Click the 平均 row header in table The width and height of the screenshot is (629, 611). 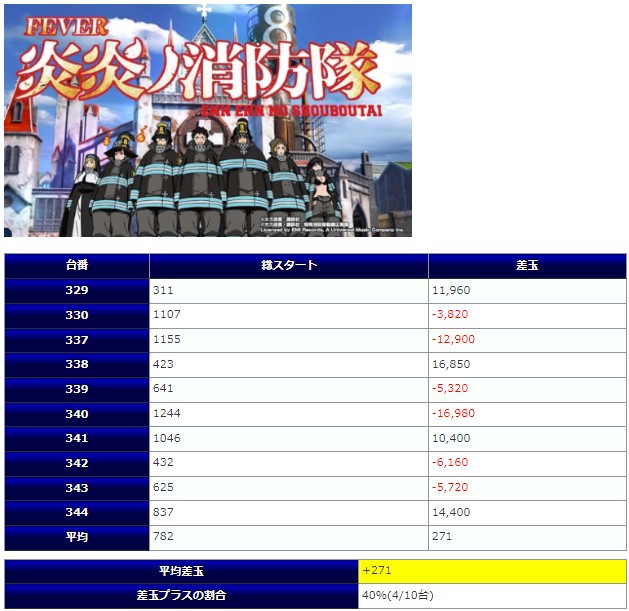(x=77, y=538)
